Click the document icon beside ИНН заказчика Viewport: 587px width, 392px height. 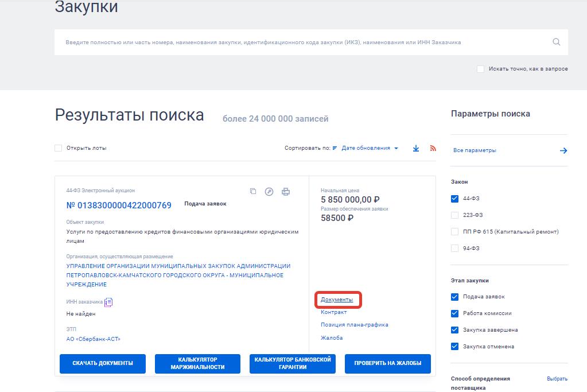[x=108, y=302]
